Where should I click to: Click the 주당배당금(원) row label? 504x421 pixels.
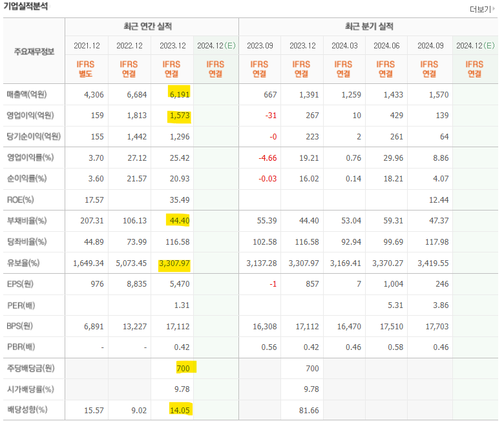click(x=30, y=368)
